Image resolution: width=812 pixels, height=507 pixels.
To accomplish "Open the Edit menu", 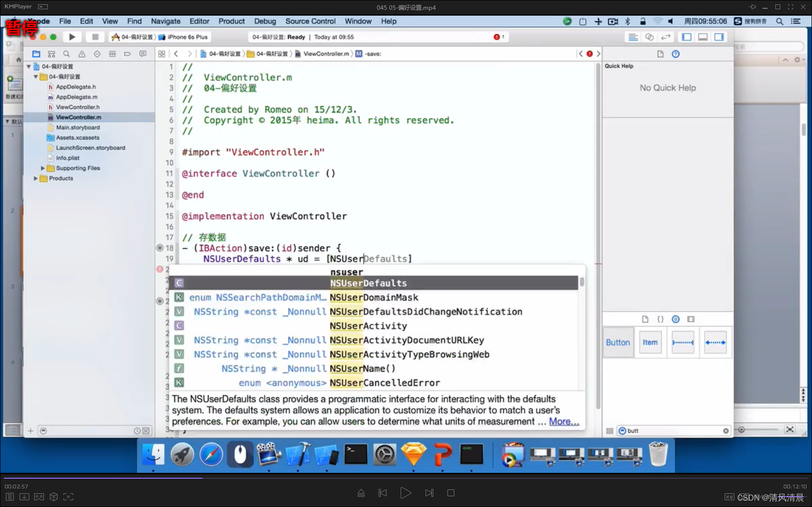I will click(x=86, y=21).
